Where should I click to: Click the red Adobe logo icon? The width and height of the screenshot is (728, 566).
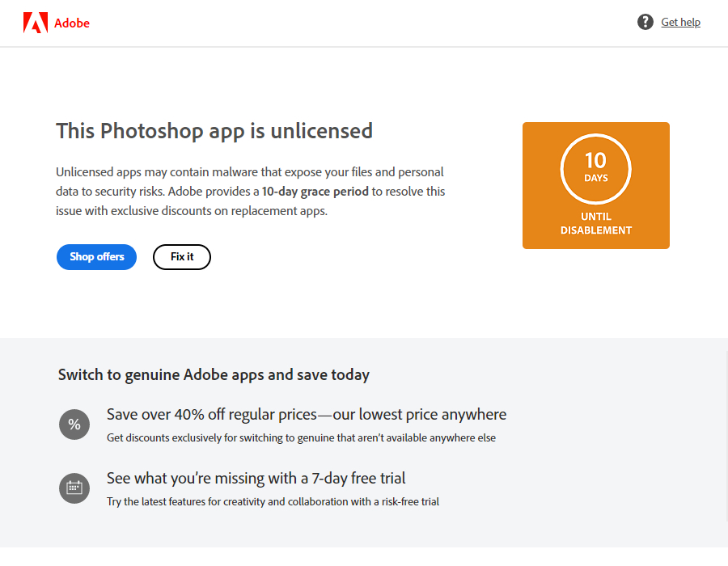pos(36,23)
